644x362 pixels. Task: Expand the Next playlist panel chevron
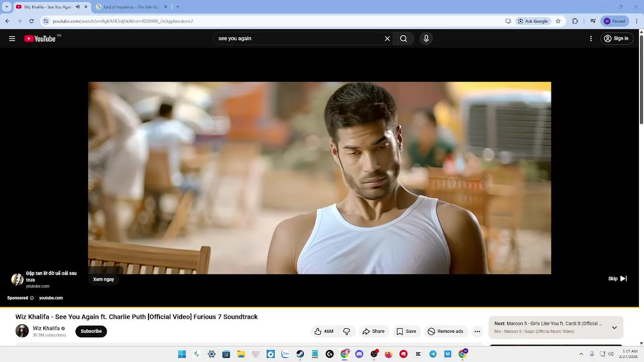[x=614, y=327]
